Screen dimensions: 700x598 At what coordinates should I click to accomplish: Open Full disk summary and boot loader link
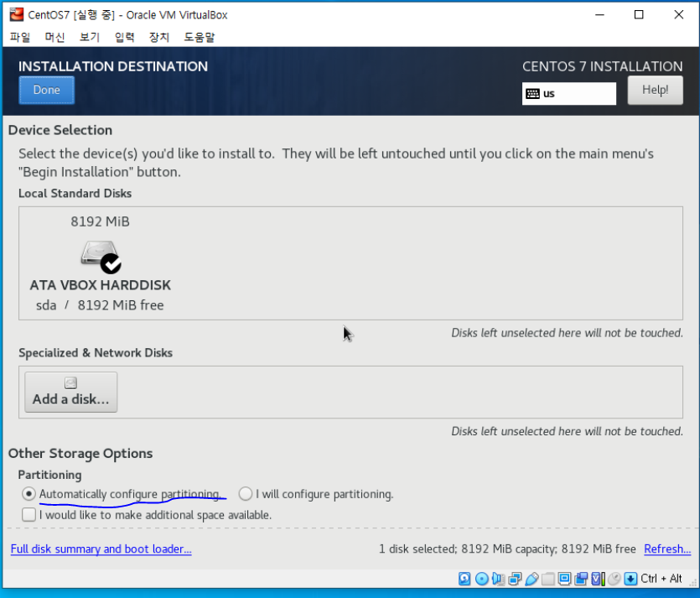click(x=101, y=549)
